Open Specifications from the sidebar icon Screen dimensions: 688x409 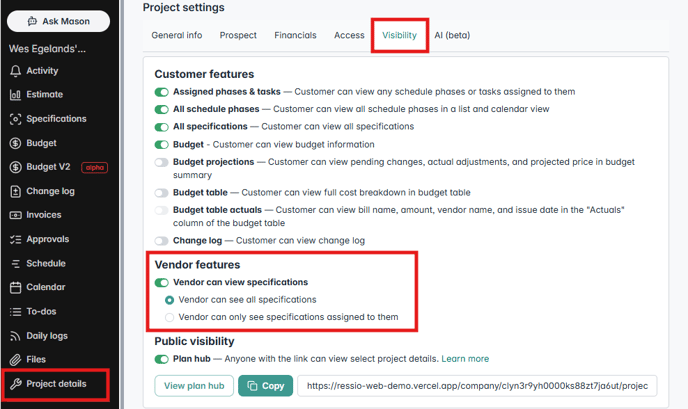coord(15,119)
